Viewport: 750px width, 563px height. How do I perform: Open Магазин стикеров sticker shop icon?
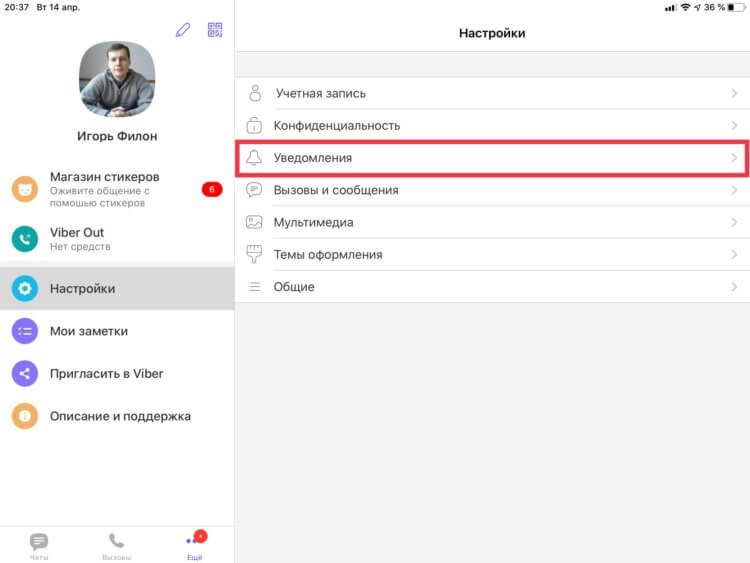(25, 189)
